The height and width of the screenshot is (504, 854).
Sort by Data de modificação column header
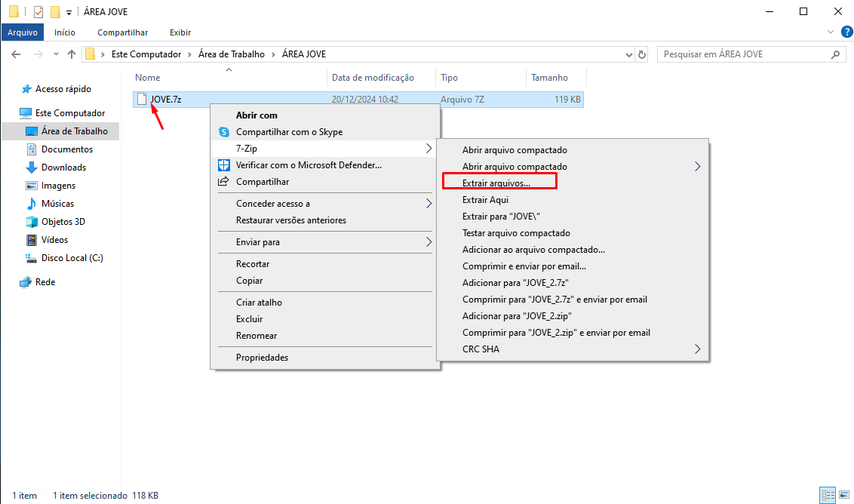pos(373,78)
